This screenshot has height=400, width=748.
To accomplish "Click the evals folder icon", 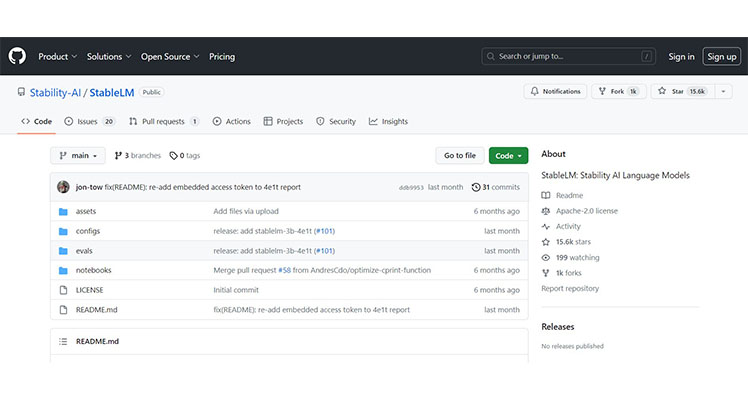I will pyautogui.click(x=63, y=251).
